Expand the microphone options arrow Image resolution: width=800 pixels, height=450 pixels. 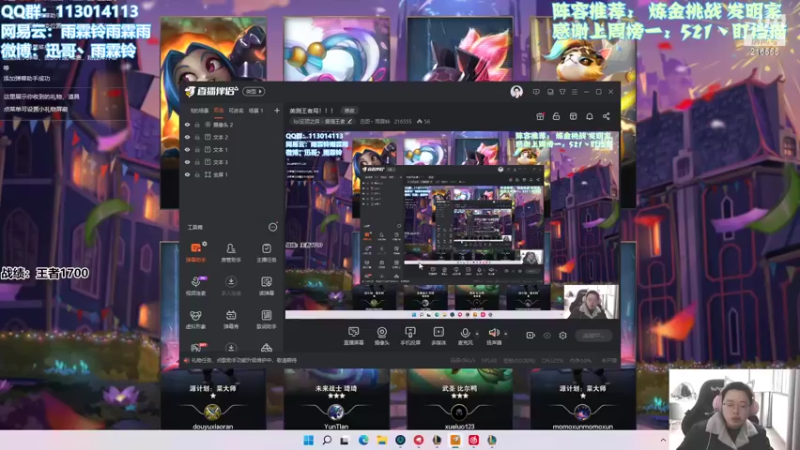tap(477, 334)
